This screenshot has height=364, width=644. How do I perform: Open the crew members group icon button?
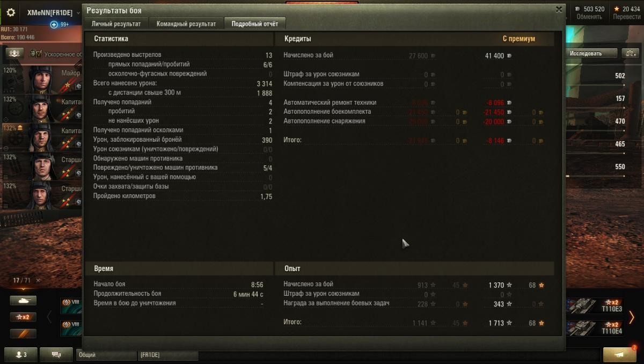(14, 53)
